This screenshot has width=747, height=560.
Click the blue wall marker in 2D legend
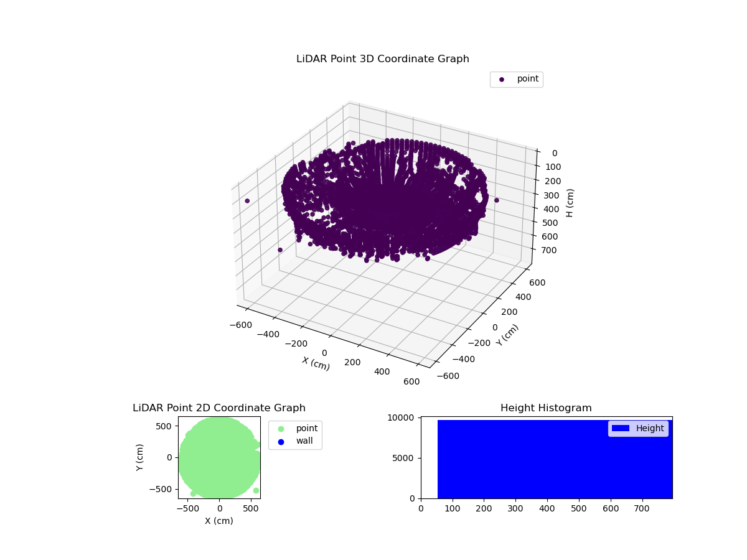pyautogui.click(x=281, y=442)
